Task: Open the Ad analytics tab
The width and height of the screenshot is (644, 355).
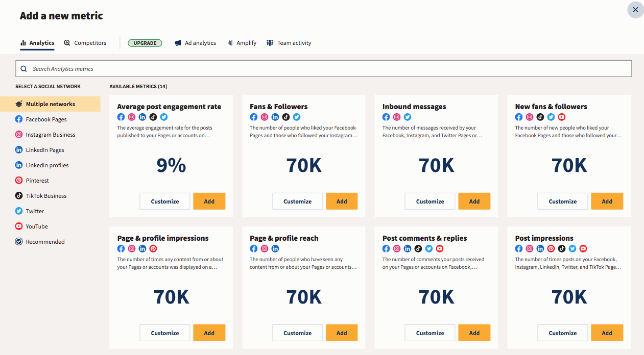Action: pyautogui.click(x=195, y=43)
